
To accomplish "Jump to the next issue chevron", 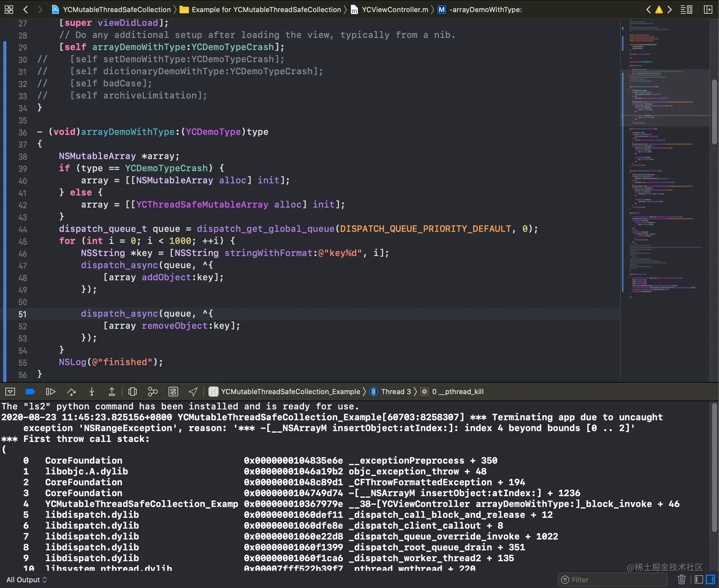I will pos(670,10).
